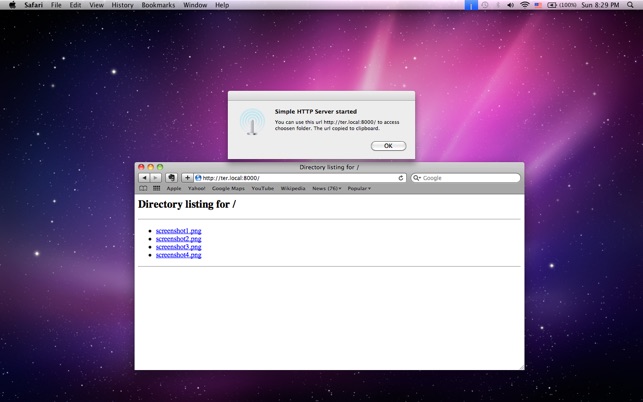Image resolution: width=643 pixels, height=402 pixels.
Task: Open the screenshot3.png link
Action: tap(178, 247)
